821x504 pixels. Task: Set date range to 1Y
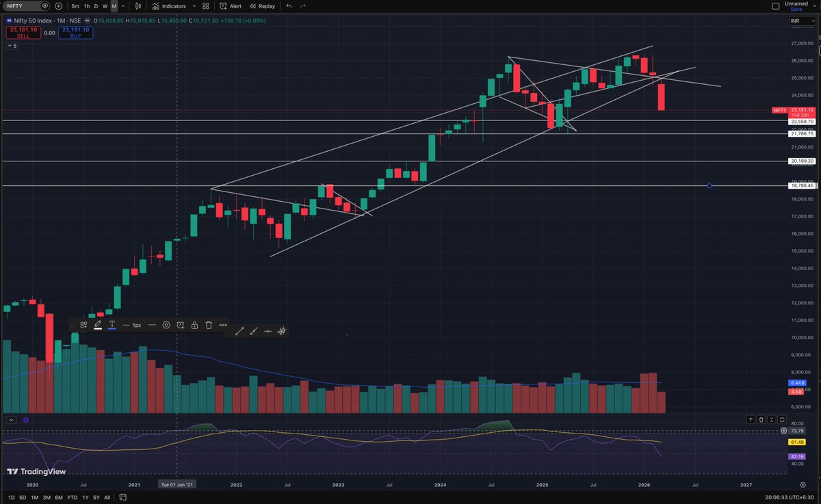[86, 497]
